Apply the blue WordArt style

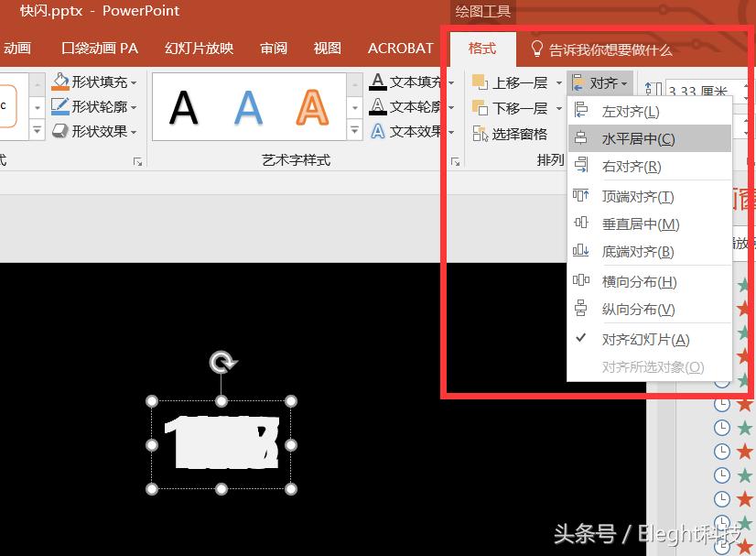(247, 107)
